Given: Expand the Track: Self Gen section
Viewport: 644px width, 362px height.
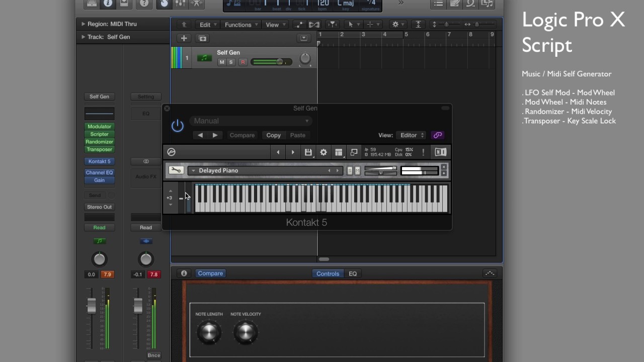Looking at the screenshot, I should point(83,37).
